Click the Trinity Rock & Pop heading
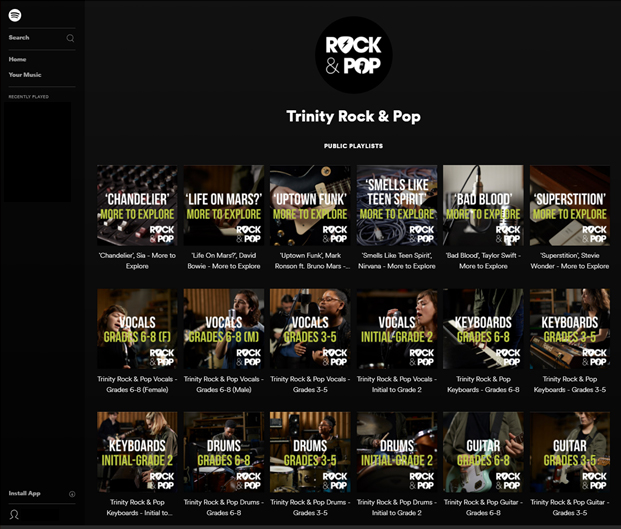The height and width of the screenshot is (529, 621). pos(353,116)
